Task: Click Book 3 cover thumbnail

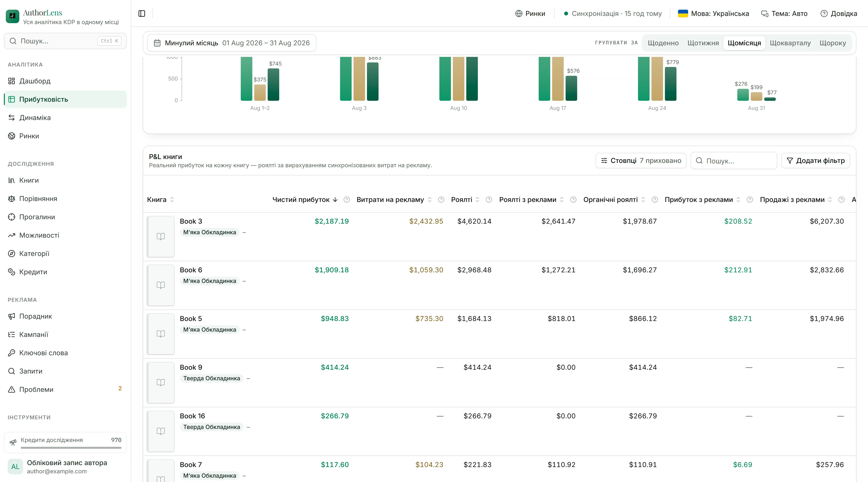Action: (x=161, y=236)
